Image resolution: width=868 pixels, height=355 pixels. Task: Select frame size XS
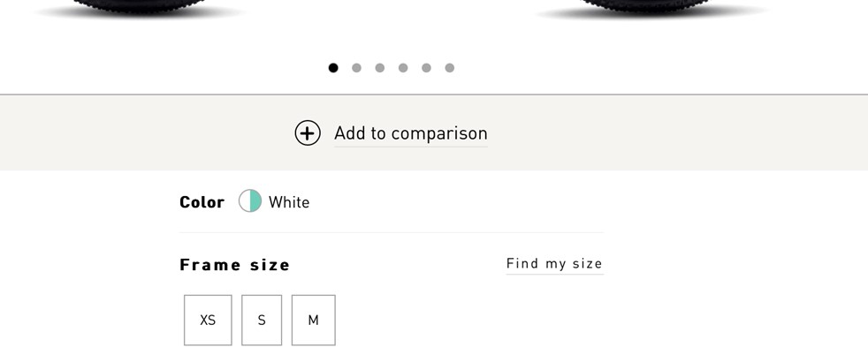point(208,320)
